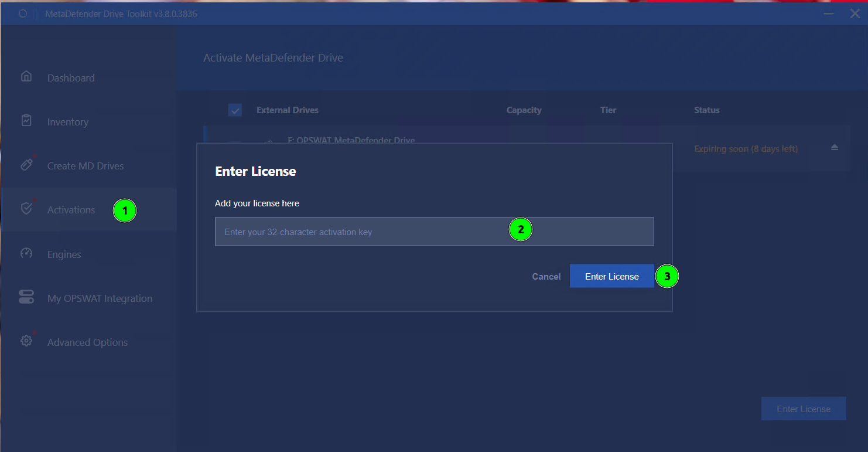
Task: Click the Activations shield icon
Action: 26,209
